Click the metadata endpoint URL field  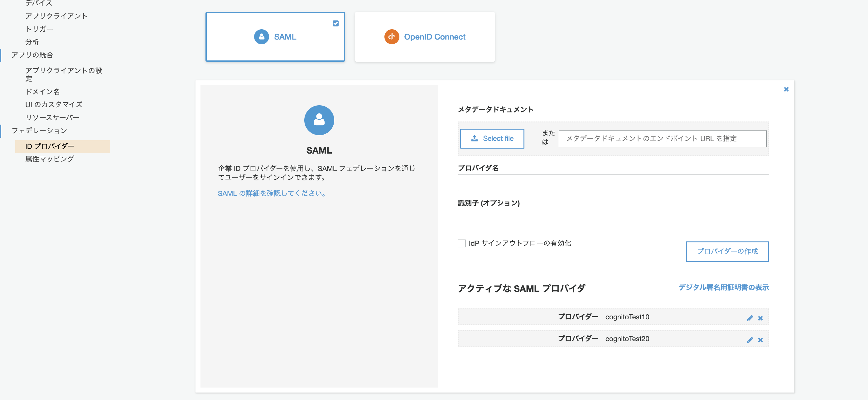point(662,138)
